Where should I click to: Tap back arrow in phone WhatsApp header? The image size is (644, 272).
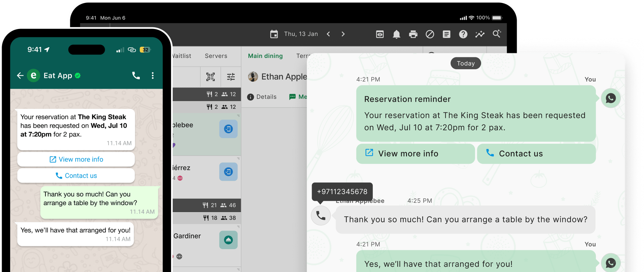(20, 75)
